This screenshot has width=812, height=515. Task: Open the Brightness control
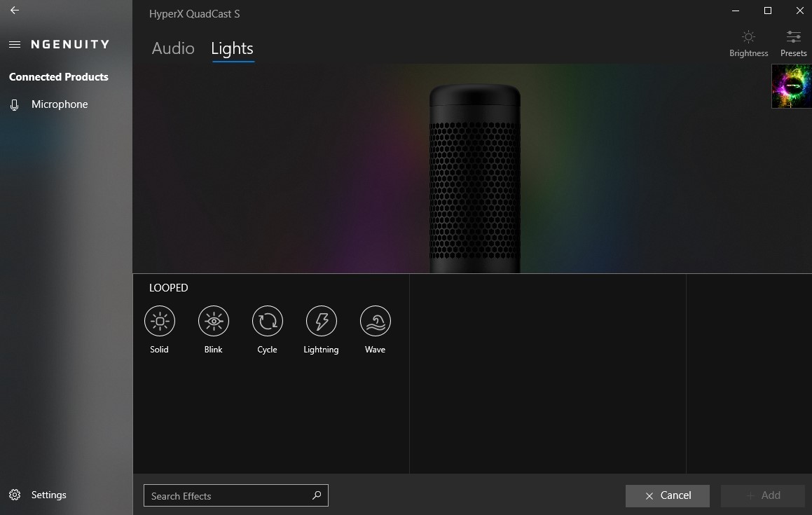pyautogui.click(x=748, y=43)
